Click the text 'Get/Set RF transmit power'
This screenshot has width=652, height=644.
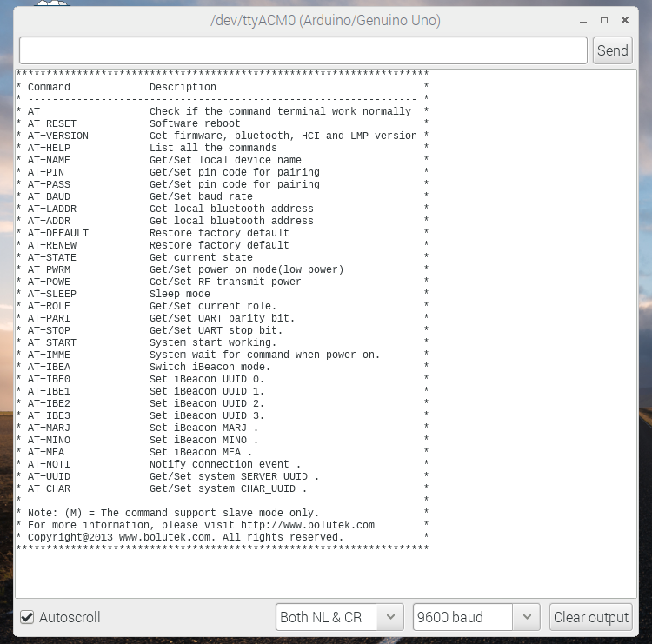tap(225, 282)
